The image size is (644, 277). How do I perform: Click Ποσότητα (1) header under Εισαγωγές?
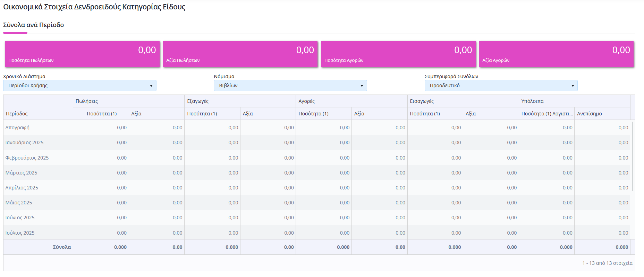pos(435,114)
